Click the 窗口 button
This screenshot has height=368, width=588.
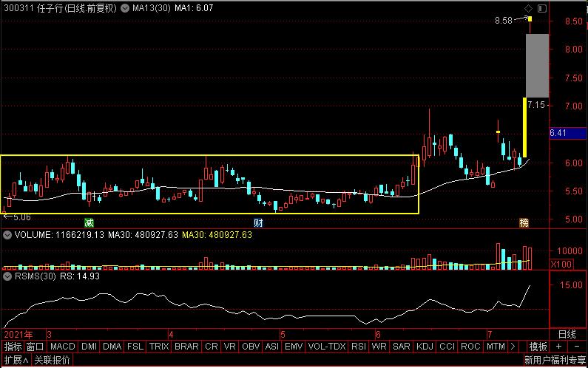(x=35, y=347)
